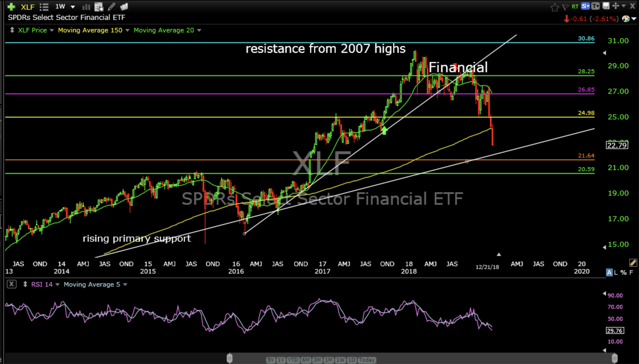Viewport: 639px width, 364px height.
Task: Expand the RSI 14 dropdown arrow
Action: click(x=57, y=284)
